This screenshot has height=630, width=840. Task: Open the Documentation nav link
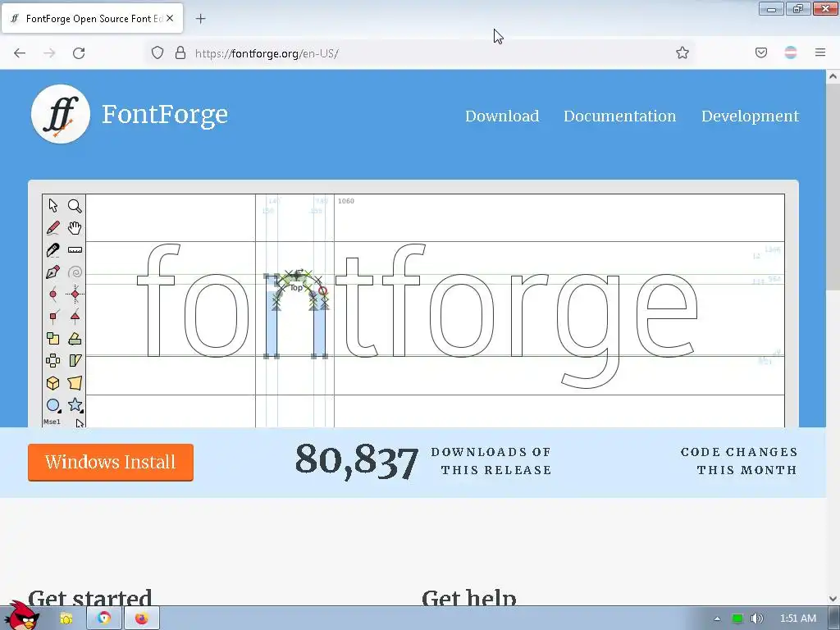[x=620, y=116]
